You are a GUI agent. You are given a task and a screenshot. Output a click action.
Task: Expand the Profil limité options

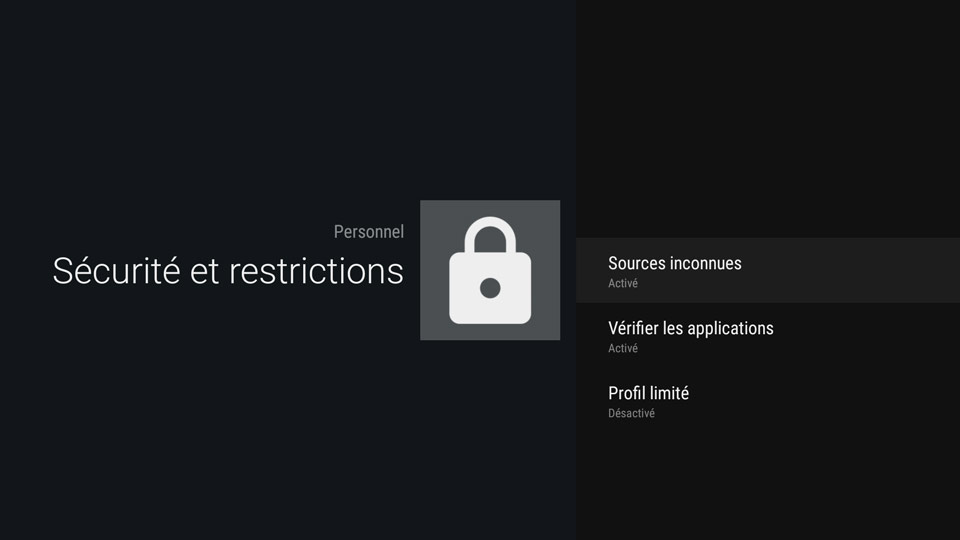(768, 400)
